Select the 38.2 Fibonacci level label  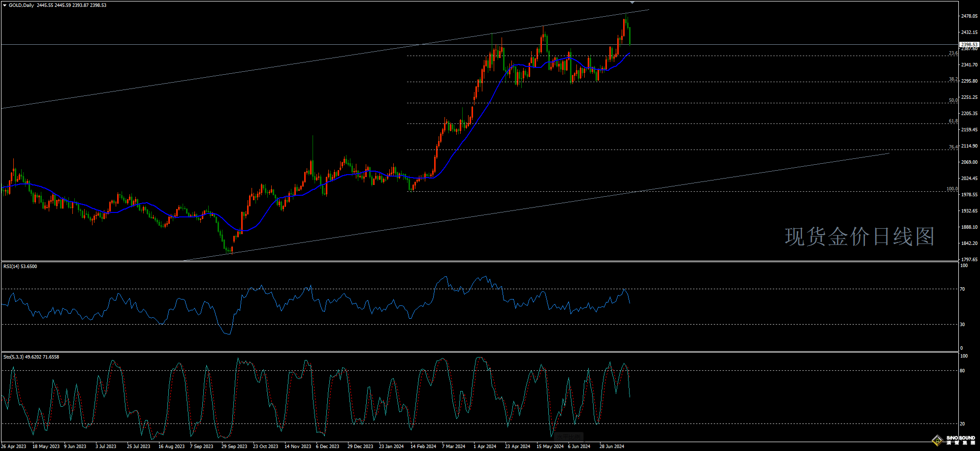point(953,79)
